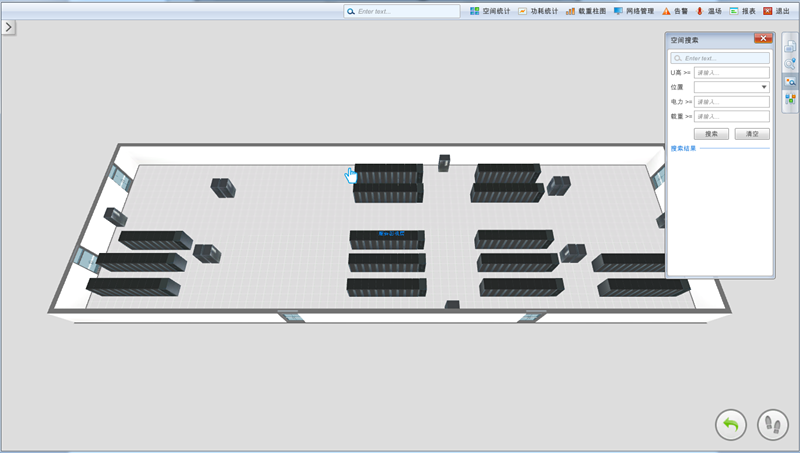Click the 电力 power input field
This screenshot has height=453, width=800.
point(731,102)
